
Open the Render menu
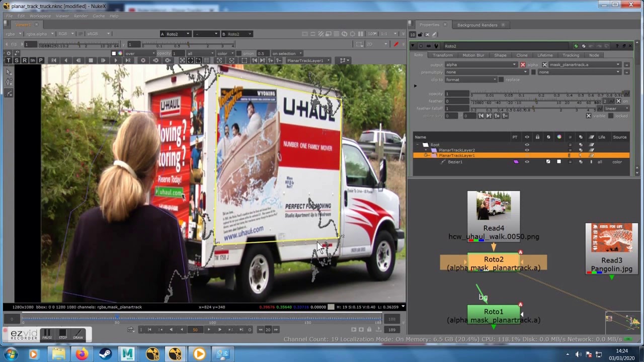(x=81, y=16)
